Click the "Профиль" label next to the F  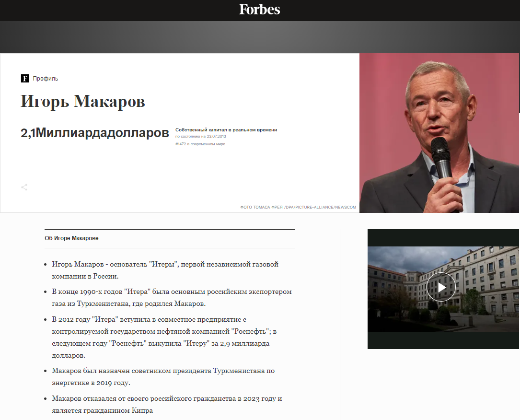[45, 78]
